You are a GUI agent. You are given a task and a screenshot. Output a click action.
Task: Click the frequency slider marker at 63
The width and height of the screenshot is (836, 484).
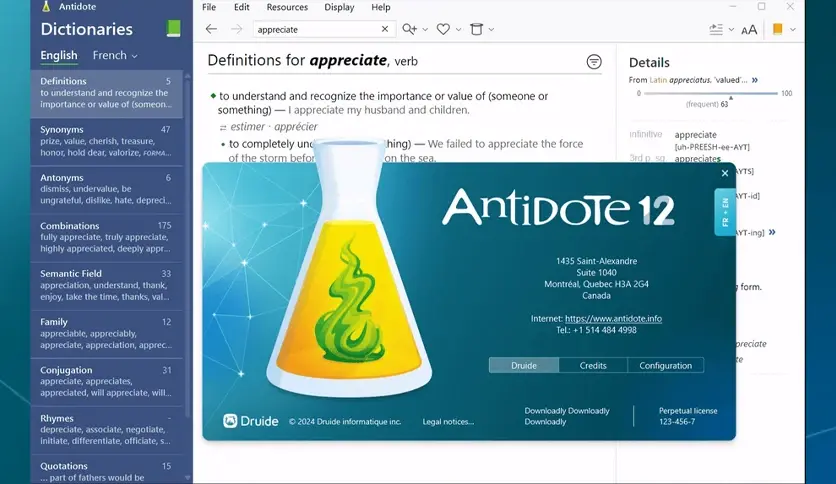tap(731, 98)
